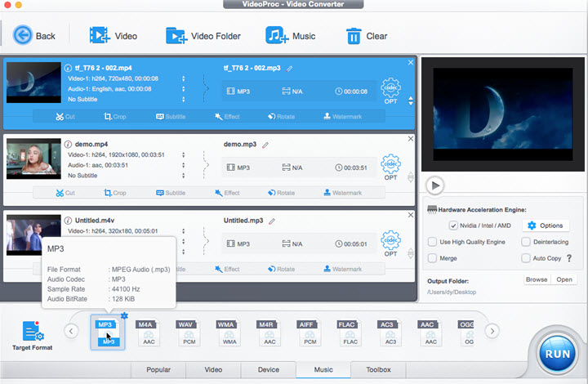Open Crop tool for demo.mp4
588x384 pixels.
coord(115,193)
